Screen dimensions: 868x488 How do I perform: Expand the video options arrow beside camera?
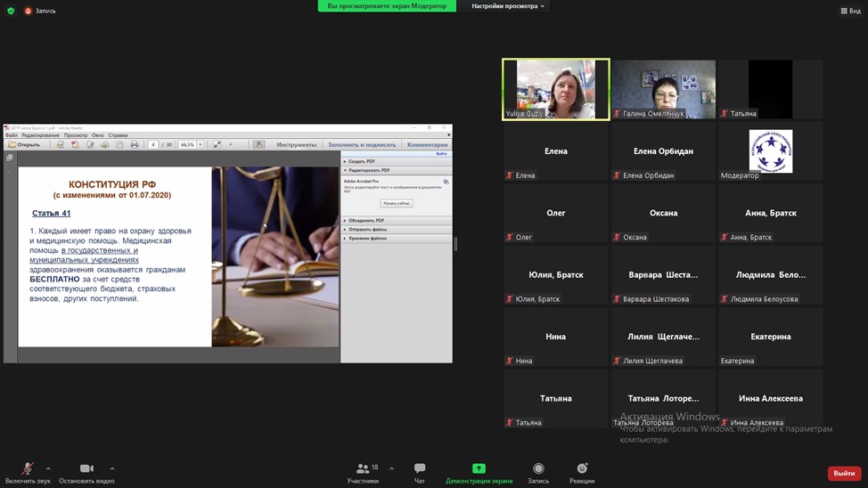coord(112,468)
